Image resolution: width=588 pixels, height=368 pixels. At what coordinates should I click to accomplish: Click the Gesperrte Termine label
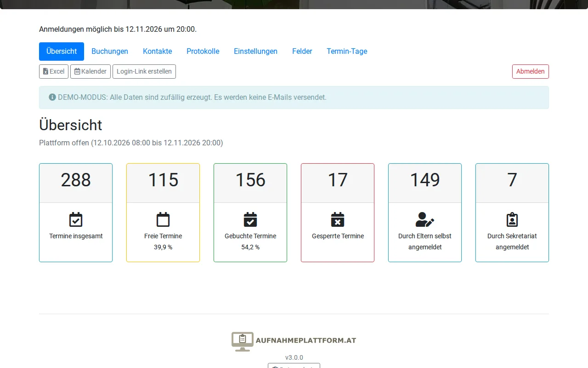pos(338,236)
